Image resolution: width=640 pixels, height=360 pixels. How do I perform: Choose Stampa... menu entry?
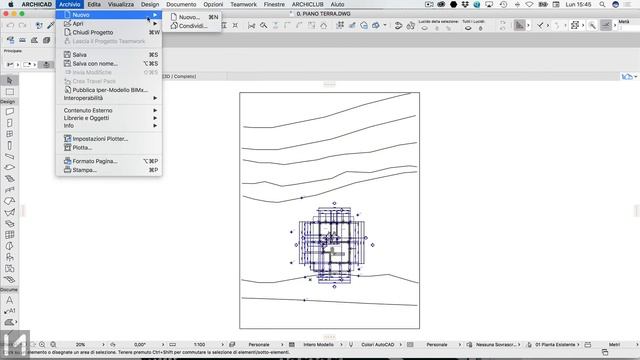pos(109,170)
